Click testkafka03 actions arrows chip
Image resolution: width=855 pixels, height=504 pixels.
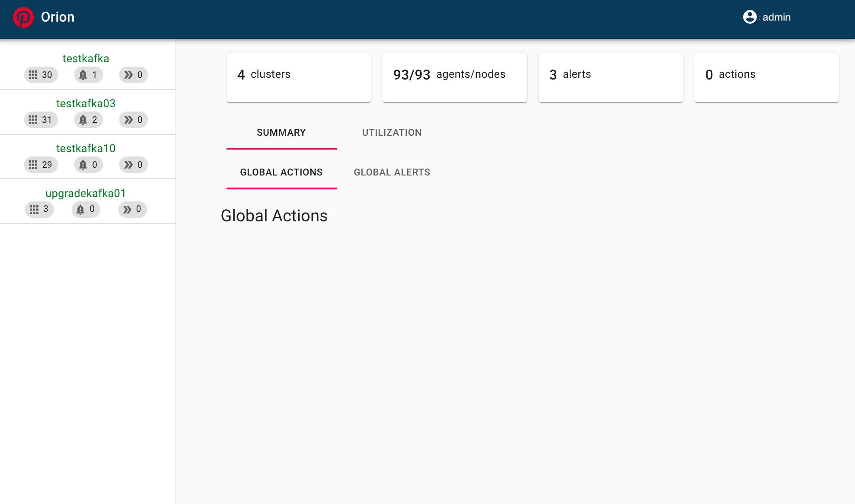coord(133,120)
